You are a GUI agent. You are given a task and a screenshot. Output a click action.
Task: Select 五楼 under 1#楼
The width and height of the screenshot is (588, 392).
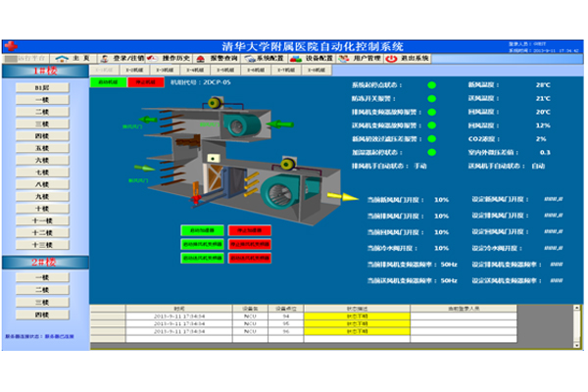(x=42, y=148)
